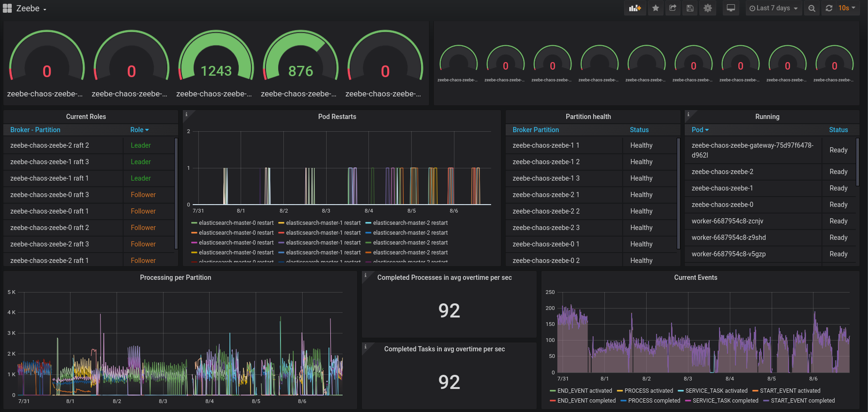This screenshot has height=412, width=868.
Task: Toggle SERVICE_TASK activated series in legend
Action: point(716,391)
